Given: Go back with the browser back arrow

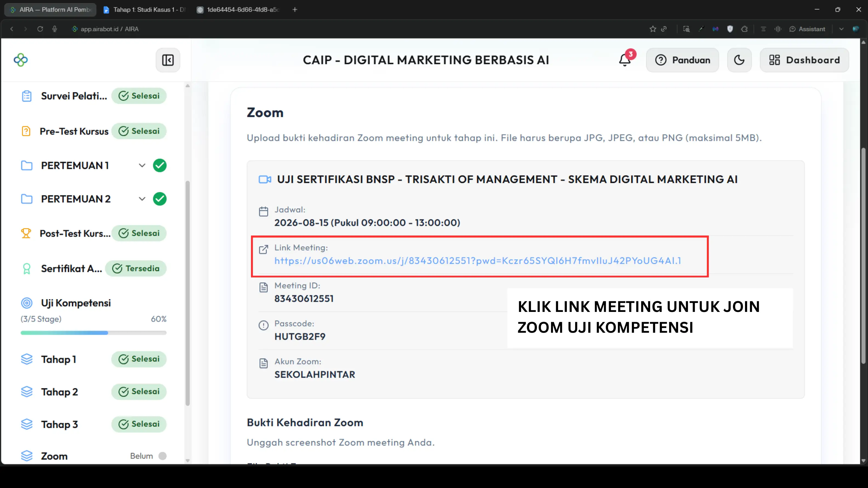Looking at the screenshot, I should pyautogui.click(x=12, y=29).
